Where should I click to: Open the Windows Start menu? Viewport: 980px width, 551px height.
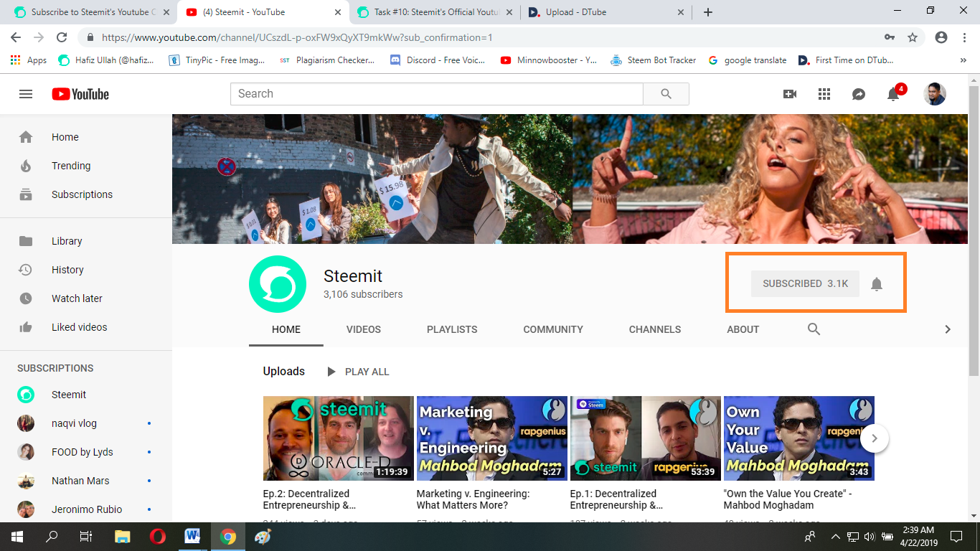click(x=17, y=537)
